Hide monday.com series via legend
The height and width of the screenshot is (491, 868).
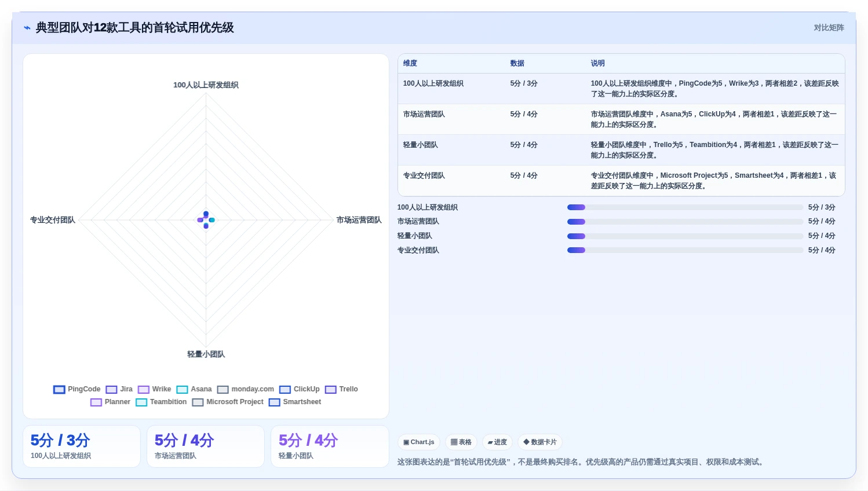[246, 390]
